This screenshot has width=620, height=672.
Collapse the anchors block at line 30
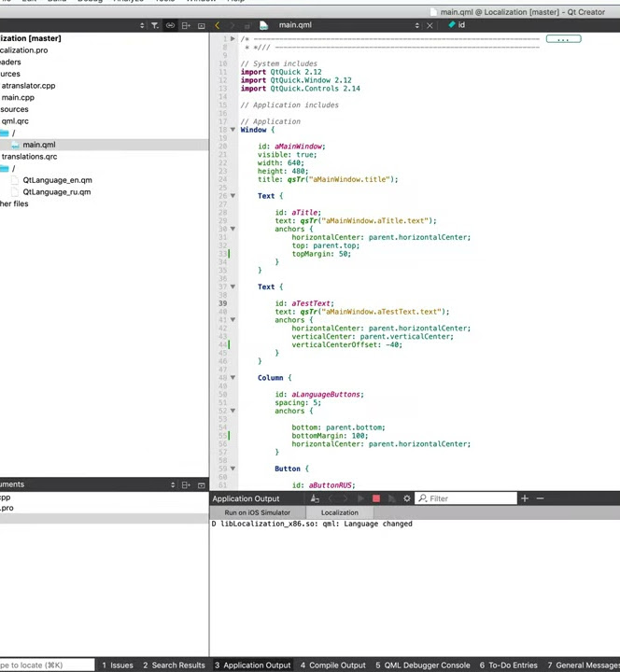232,229
